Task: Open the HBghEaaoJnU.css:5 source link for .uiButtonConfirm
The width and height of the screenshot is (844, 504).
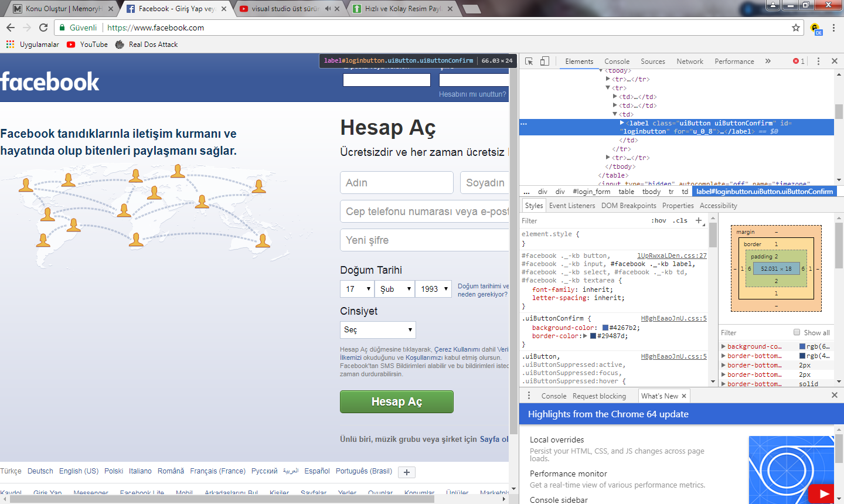Action: click(674, 318)
